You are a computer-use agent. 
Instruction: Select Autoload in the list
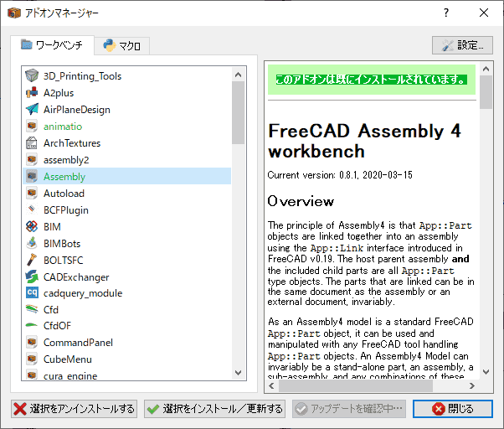tap(127, 193)
